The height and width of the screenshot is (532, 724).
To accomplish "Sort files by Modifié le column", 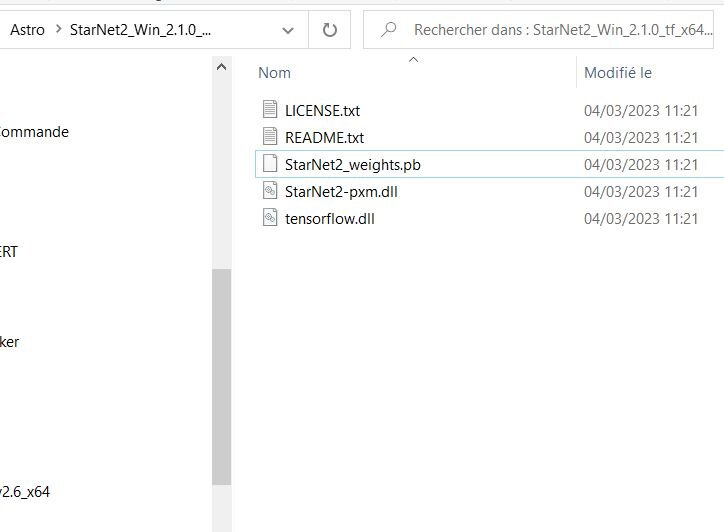I will coord(618,73).
